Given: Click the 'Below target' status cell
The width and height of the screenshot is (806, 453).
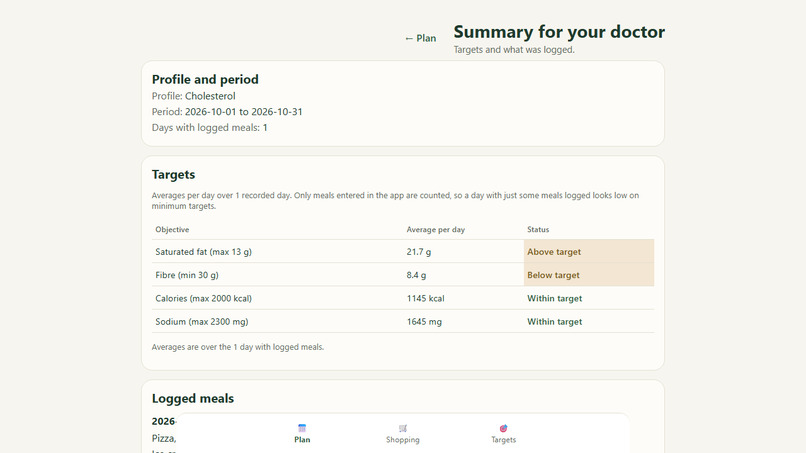Looking at the screenshot, I should (x=589, y=275).
